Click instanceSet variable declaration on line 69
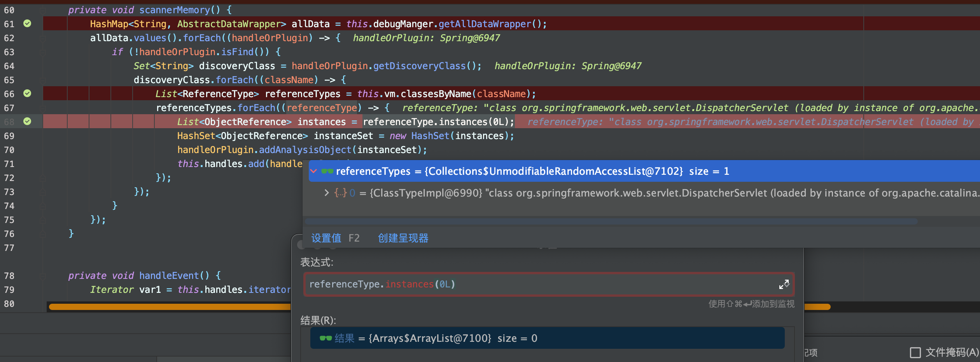Screen dimensions: 980x362 (x=343, y=136)
